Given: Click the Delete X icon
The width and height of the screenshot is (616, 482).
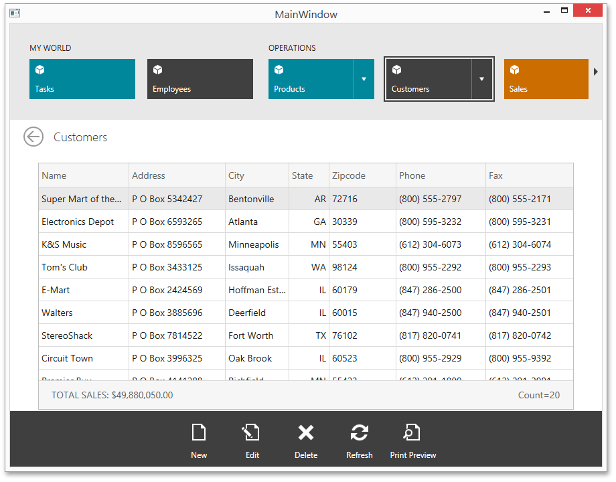Looking at the screenshot, I should click(x=306, y=433).
